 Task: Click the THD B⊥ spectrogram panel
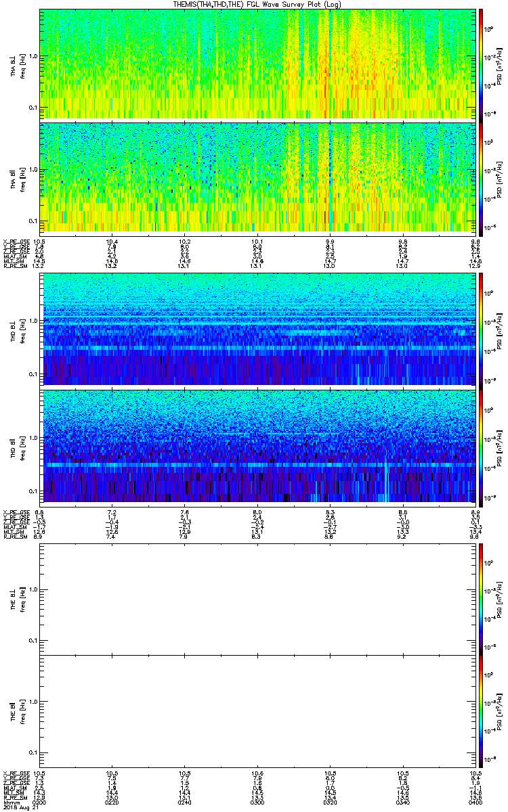(256, 329)
